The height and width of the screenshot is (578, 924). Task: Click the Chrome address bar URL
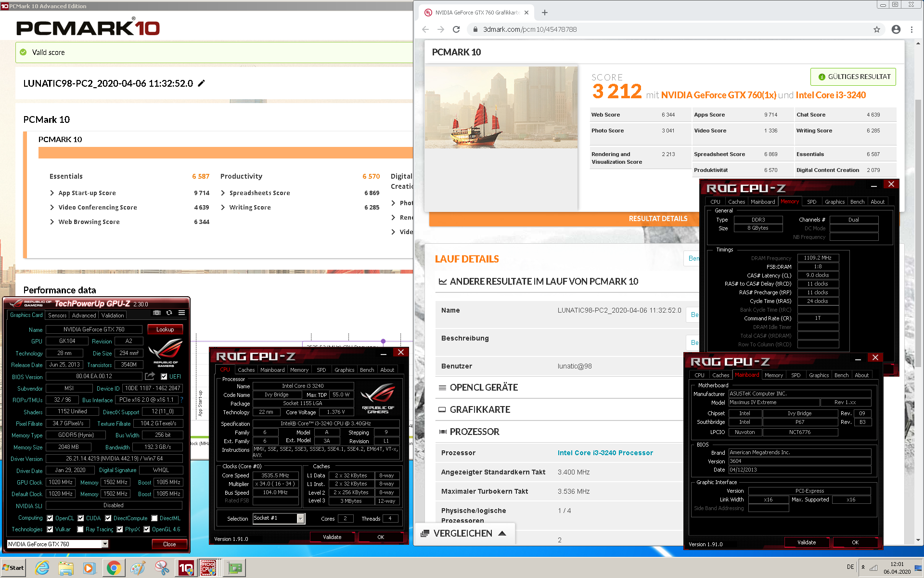(530, 29)
